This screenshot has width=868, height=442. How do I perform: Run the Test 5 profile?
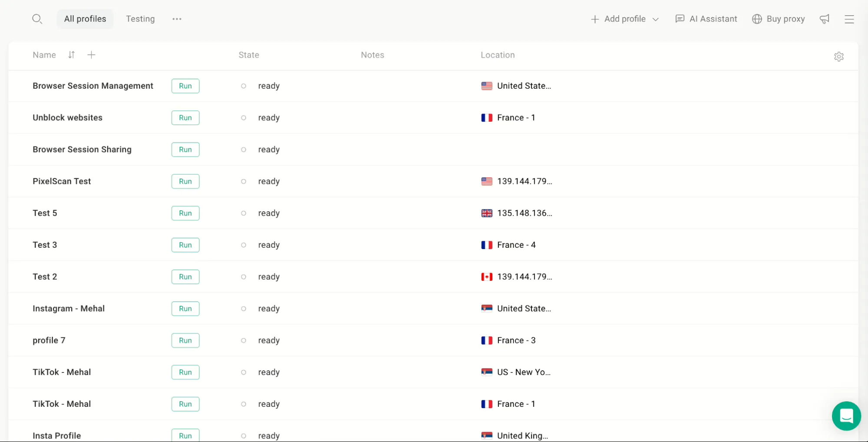[185, 213]
